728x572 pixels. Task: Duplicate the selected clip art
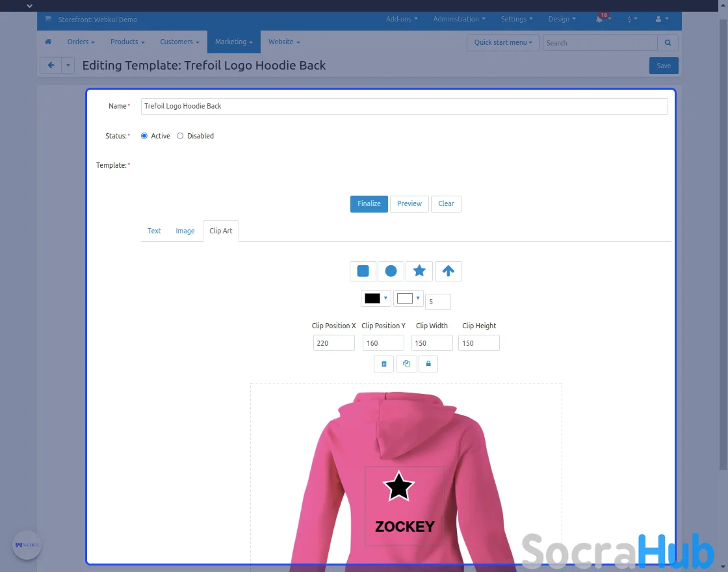[x=406, y=364]
